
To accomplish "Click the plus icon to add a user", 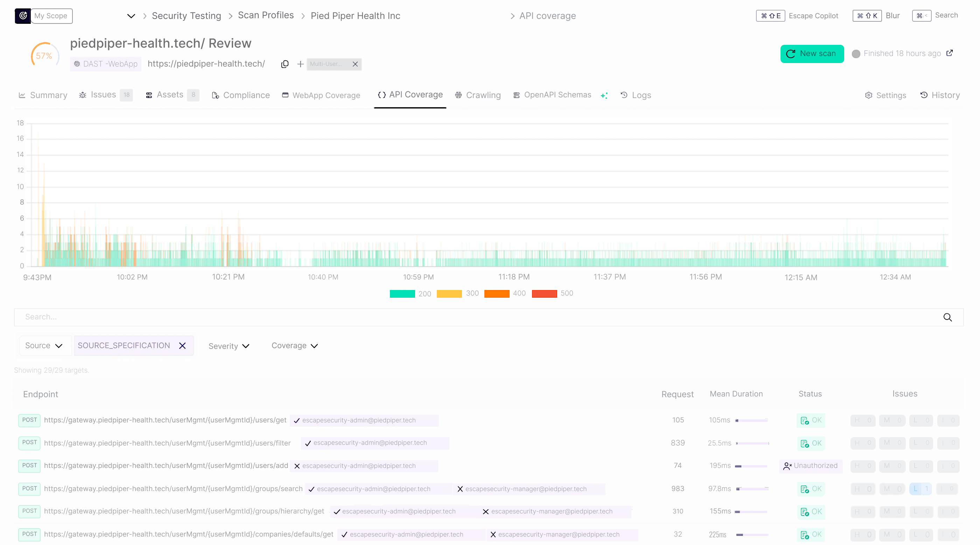I will 301,64.
